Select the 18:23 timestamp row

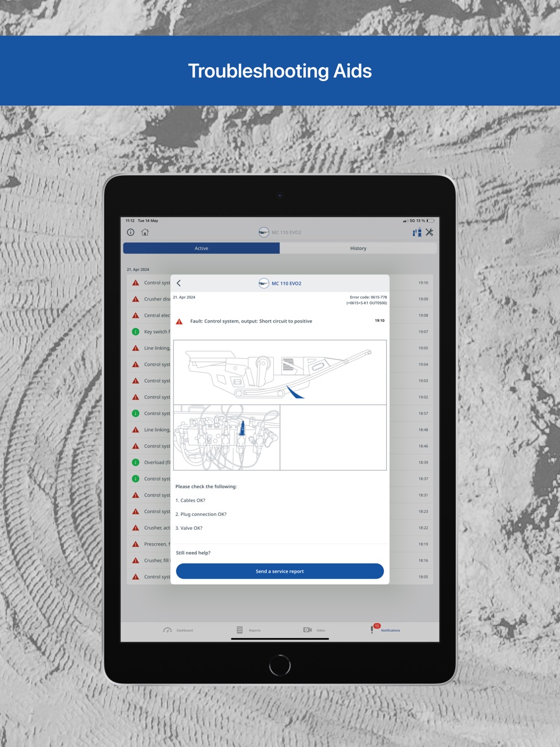(280, 511)
